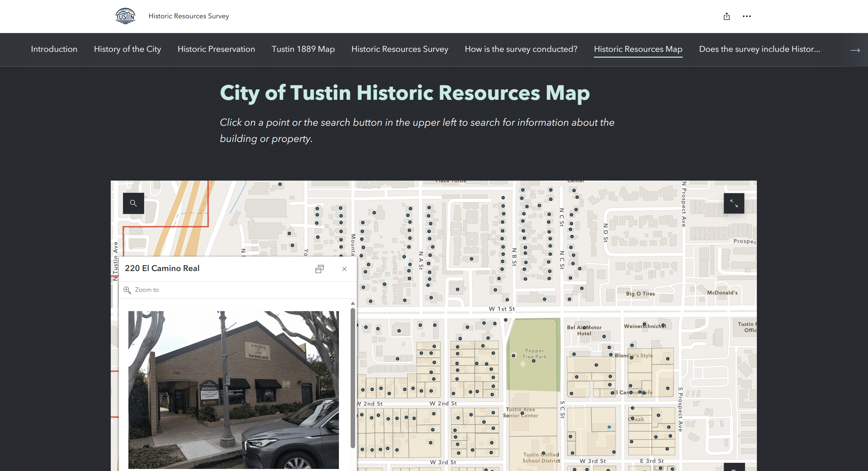868x471 pixels.
Task: Close the 220 El Camino Real popup
Action: pyautogui.click(x=344, y=269)
